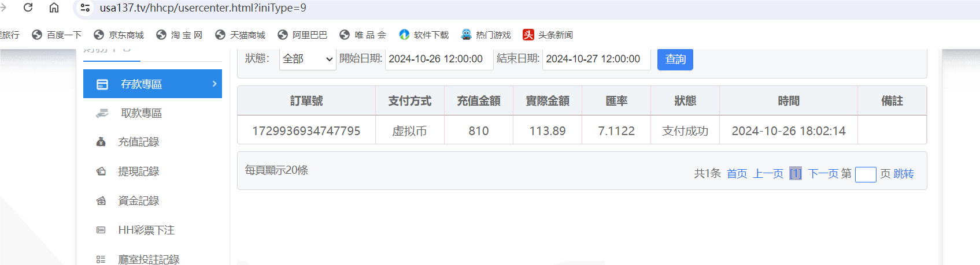Click the 存款專區 card icon
The image size is (980, 265).
102,84
